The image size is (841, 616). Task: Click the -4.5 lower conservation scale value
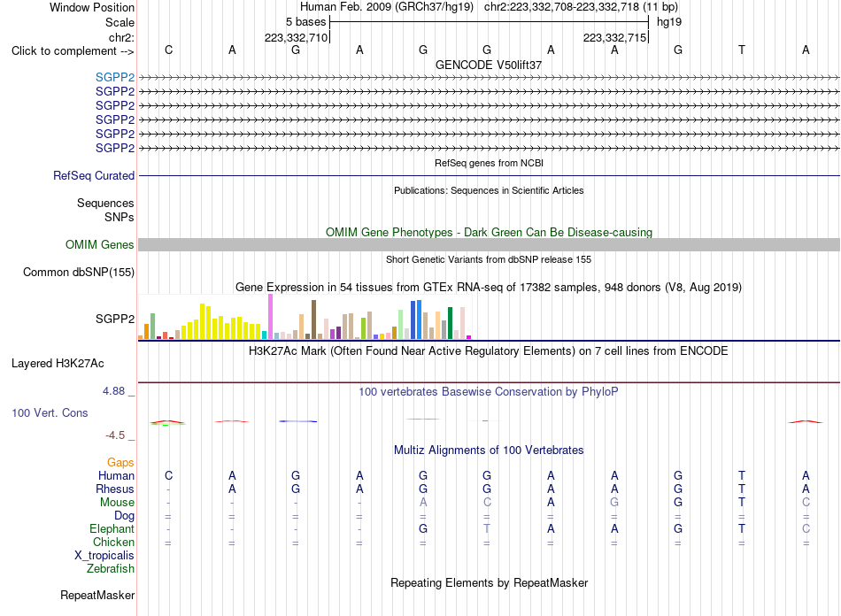pos(115,435)
